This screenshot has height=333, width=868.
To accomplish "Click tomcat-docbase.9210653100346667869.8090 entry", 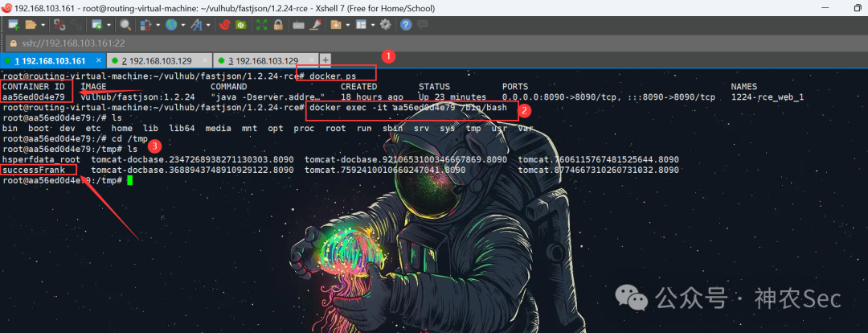I will pos(406,159).
